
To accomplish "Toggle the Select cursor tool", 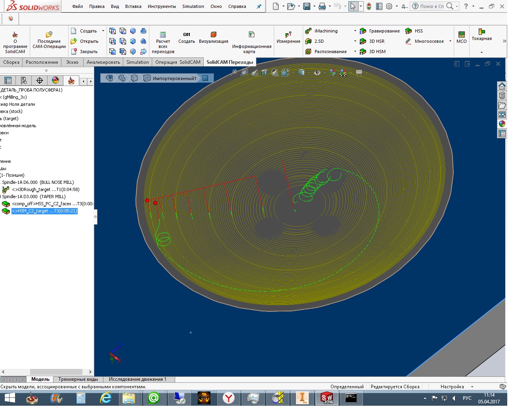I will coord(353,6).
